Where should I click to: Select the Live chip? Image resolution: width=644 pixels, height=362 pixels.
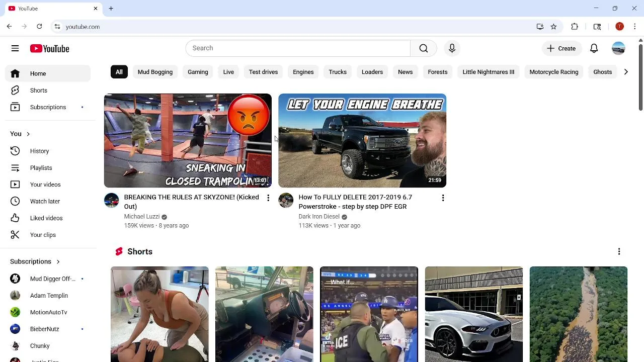[x=228, y=72]
